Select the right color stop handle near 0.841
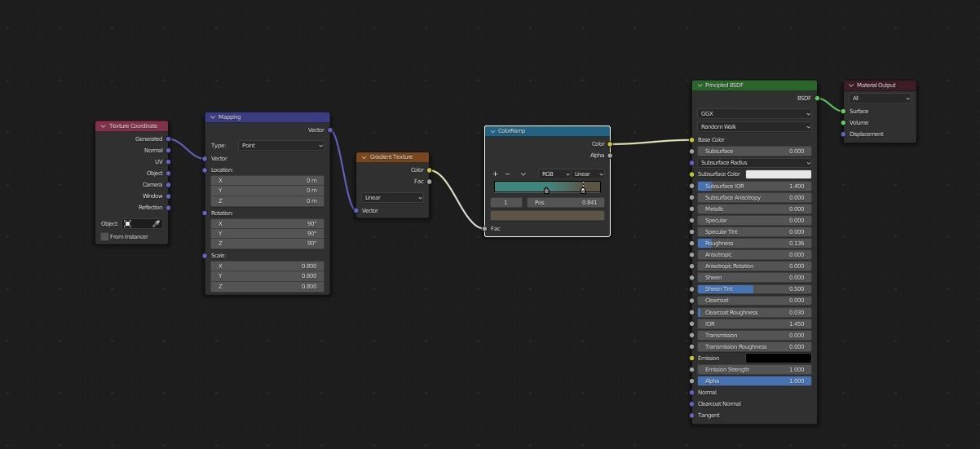The width and height of the screenshot is (980, 449). pyautogui.click(x=583, y=190)
